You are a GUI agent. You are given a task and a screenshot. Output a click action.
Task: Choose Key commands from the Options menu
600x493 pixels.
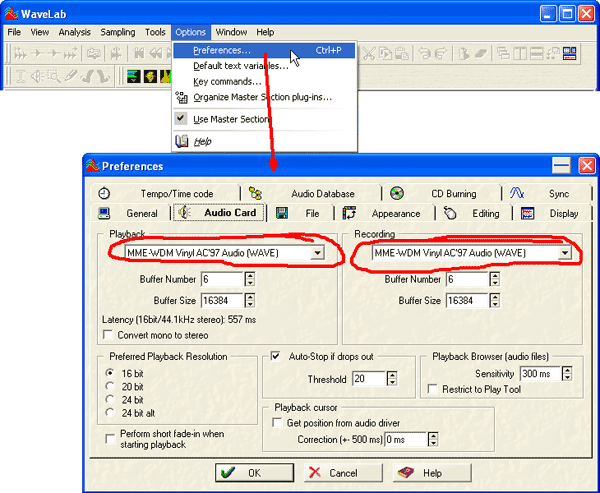pos(227,81)
